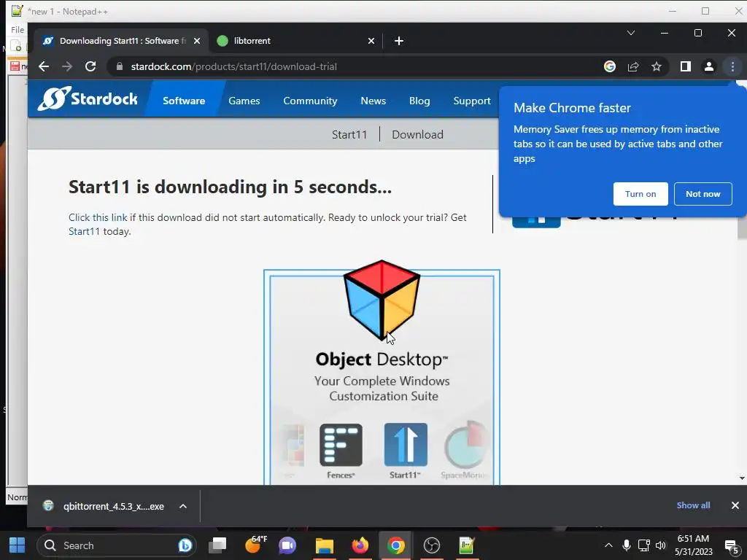Image resolution: width=747 pixels, height=560 pixels.
Task: Open the Games menu
Action: (x=244, y=101)
